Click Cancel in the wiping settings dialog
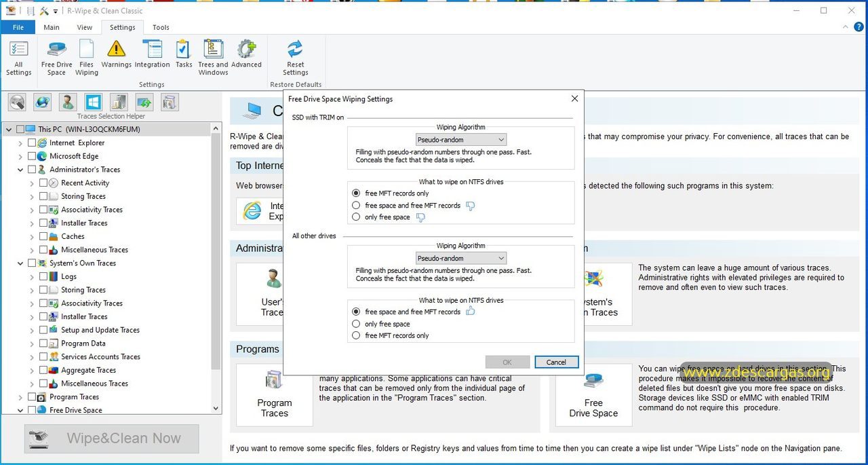 coord(556,362)
